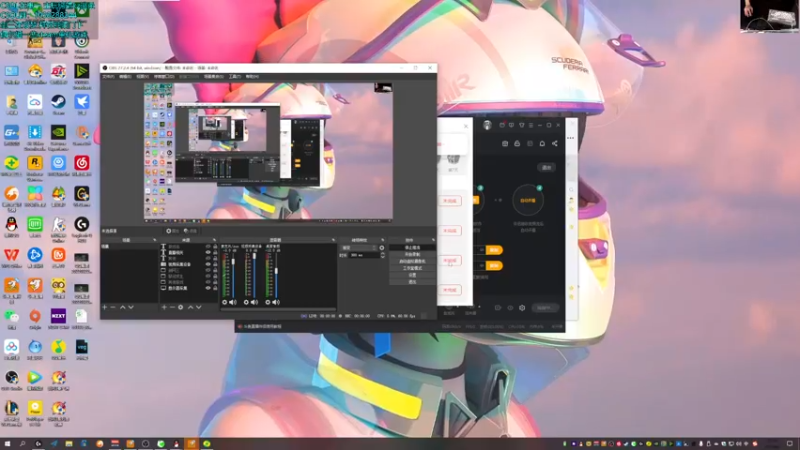Open the 视频采集设备 mixer channel gear settings
This screenshot has height=450, width=800.
(246, 302)
